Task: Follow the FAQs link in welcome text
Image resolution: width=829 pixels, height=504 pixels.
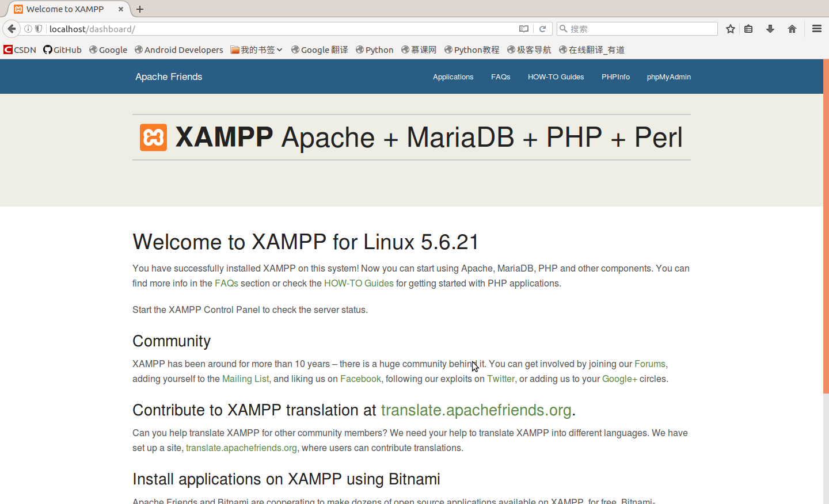Action: pos(226,283)
